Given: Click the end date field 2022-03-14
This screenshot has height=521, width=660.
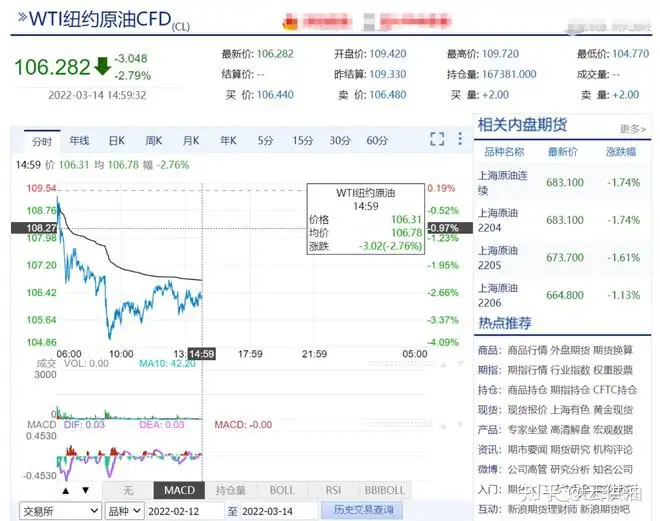Looking at the screenshot, I should click(279, 511).
